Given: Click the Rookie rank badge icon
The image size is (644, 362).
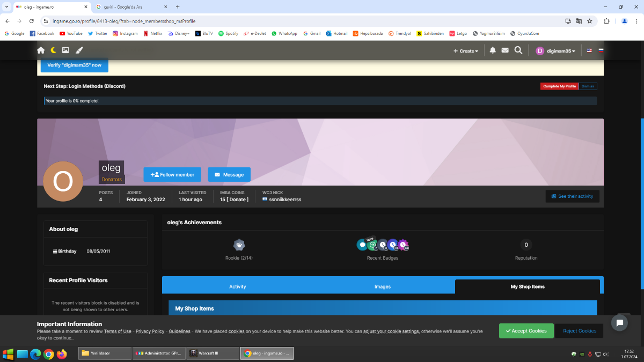Looking at the screenshot, I should [239, 245].
